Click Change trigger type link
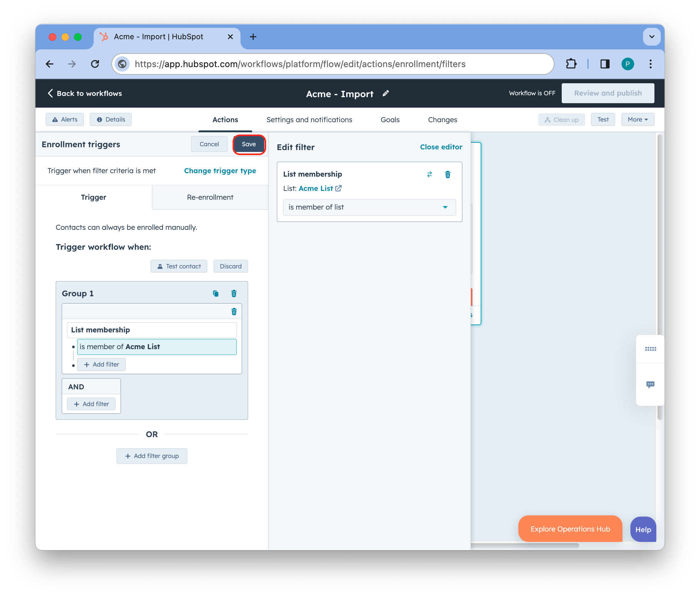 click(220, 171)
